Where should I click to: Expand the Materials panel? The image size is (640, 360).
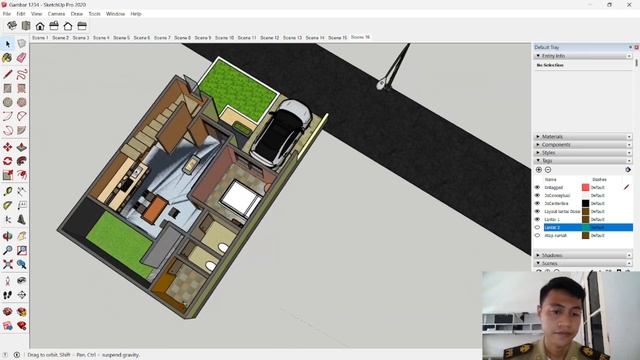[x=538, y=136]
